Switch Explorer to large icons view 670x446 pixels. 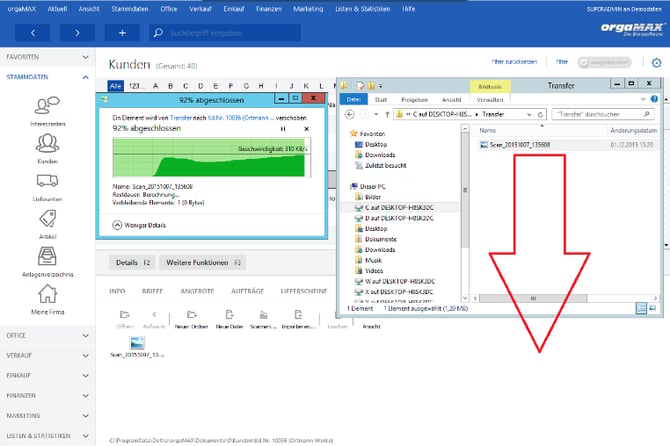tap(652, 308)
